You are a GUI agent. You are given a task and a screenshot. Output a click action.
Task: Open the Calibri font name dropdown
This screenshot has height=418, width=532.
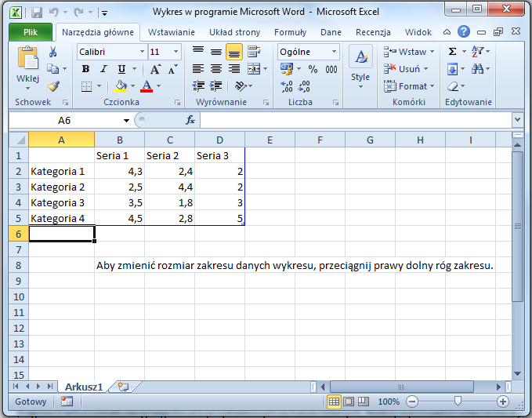pos(142,52)
